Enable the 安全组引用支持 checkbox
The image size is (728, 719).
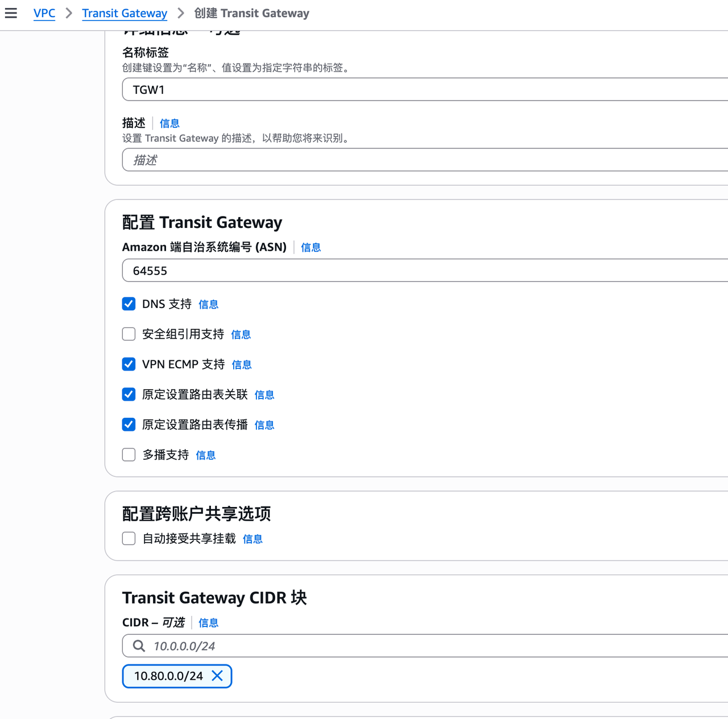(129, 334)
